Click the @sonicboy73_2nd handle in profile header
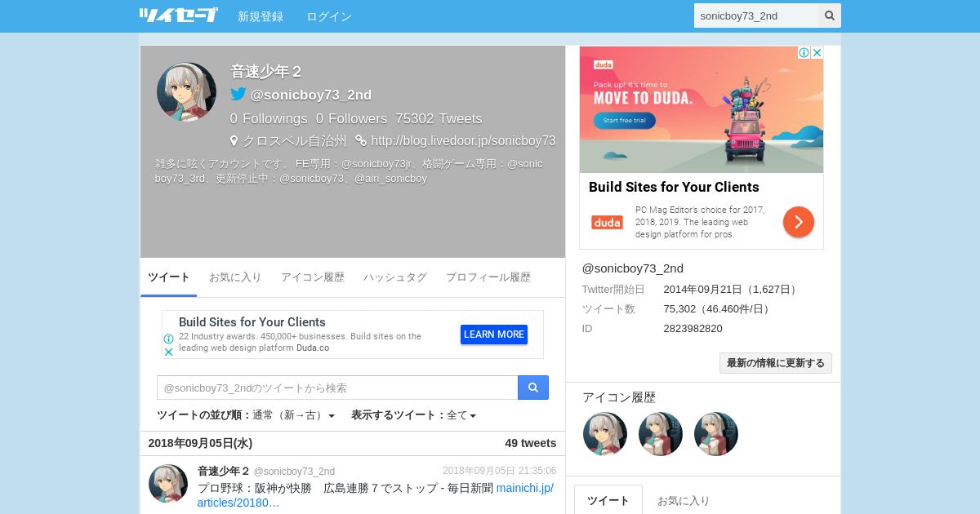 click(x=311, y=95)
